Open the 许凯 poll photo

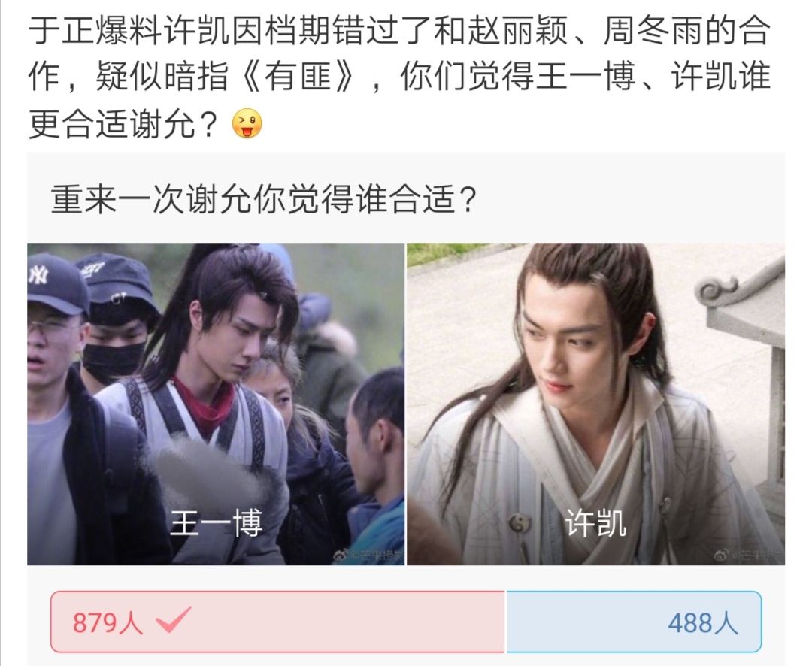point(596,404)
